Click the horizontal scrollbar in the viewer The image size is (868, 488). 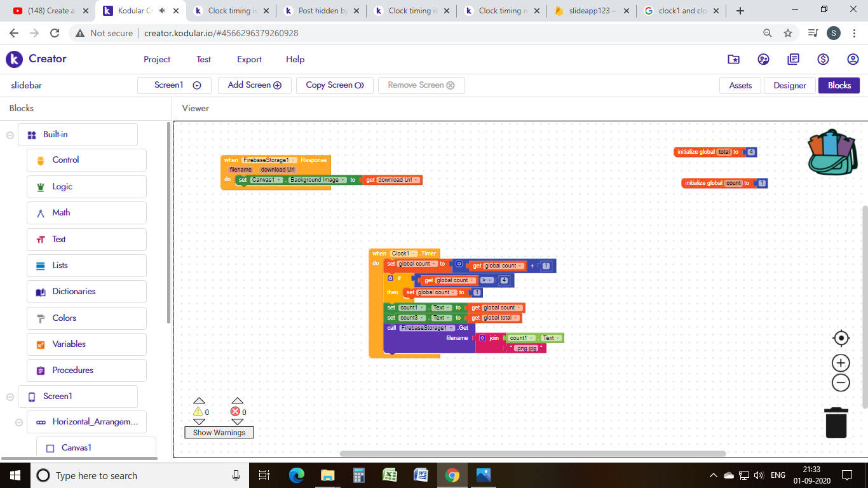point(532,454)
